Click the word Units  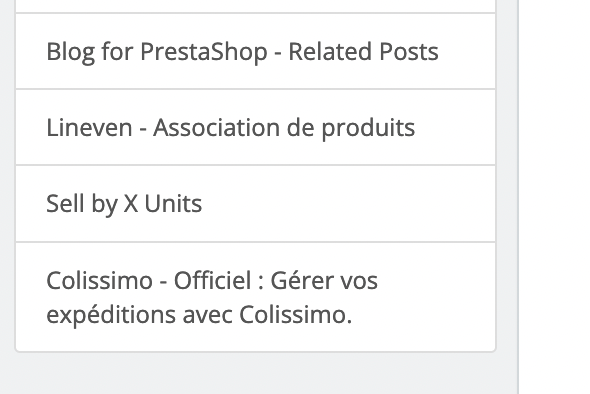point(173,204)
